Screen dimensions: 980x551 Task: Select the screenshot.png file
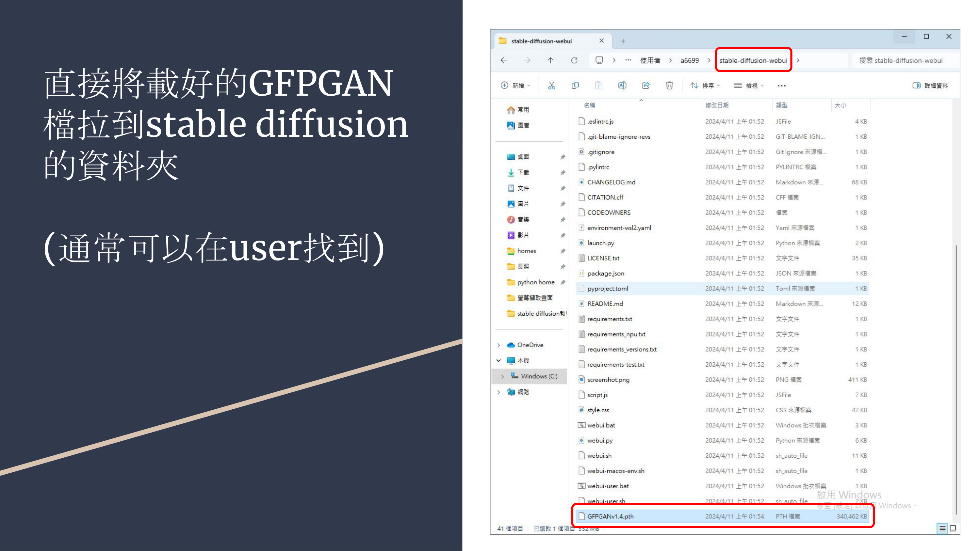tap(722, 380)
